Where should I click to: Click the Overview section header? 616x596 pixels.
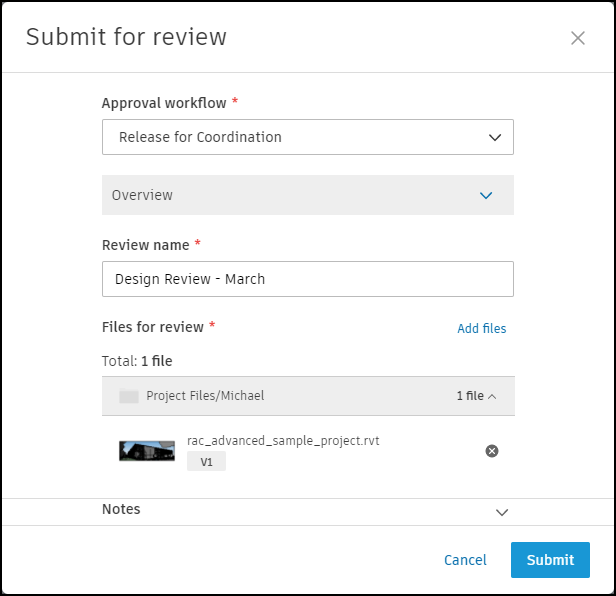(x=142, y=196)
